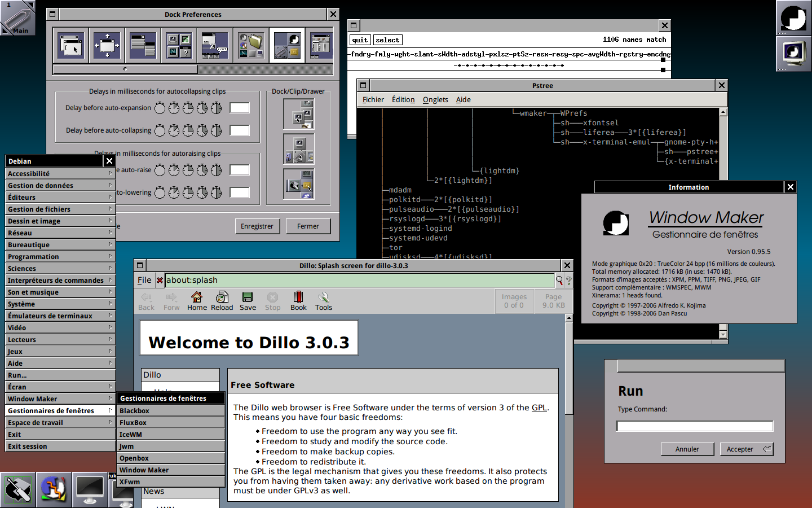Viewport: 812px width, 508px height.
Task: Click the quit button in xfontsel
Action: click(x=360, y=40)
